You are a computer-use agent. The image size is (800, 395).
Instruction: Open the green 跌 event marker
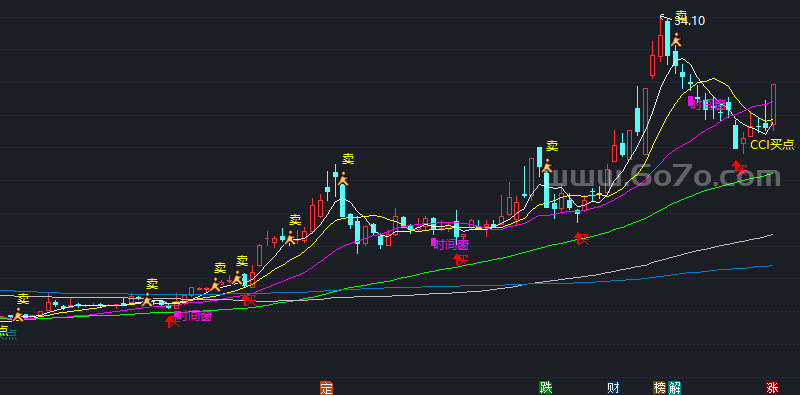(x=545, y=388)
